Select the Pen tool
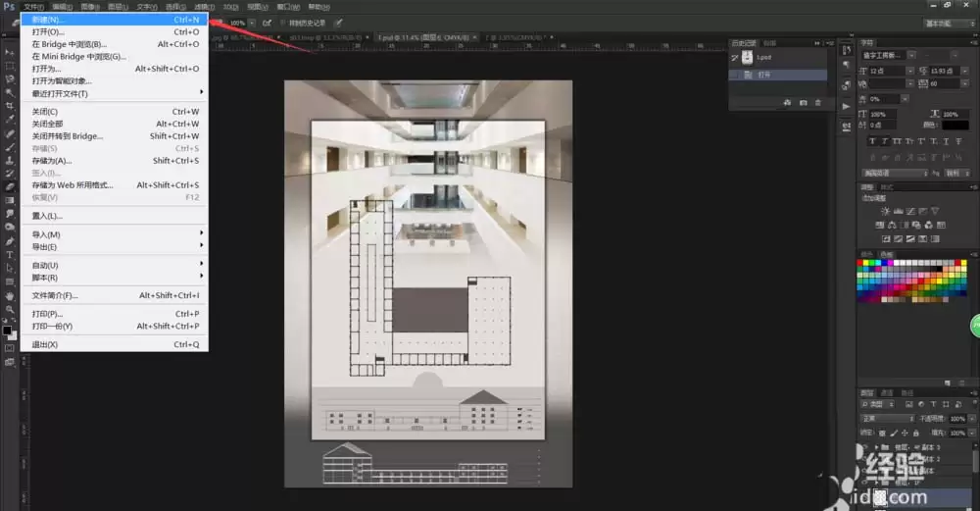The height and width of the screenshot is (511, 980). point(10,241)
